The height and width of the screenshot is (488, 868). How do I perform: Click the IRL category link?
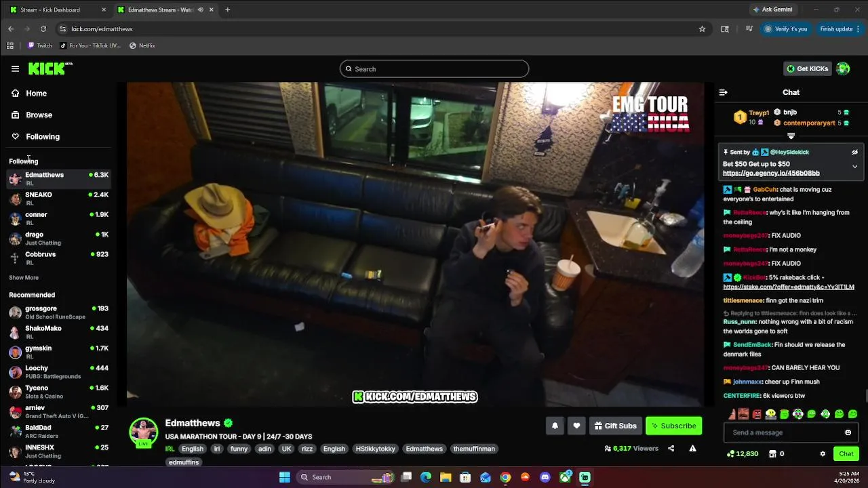pyautogui.click(x=170, y=449)
